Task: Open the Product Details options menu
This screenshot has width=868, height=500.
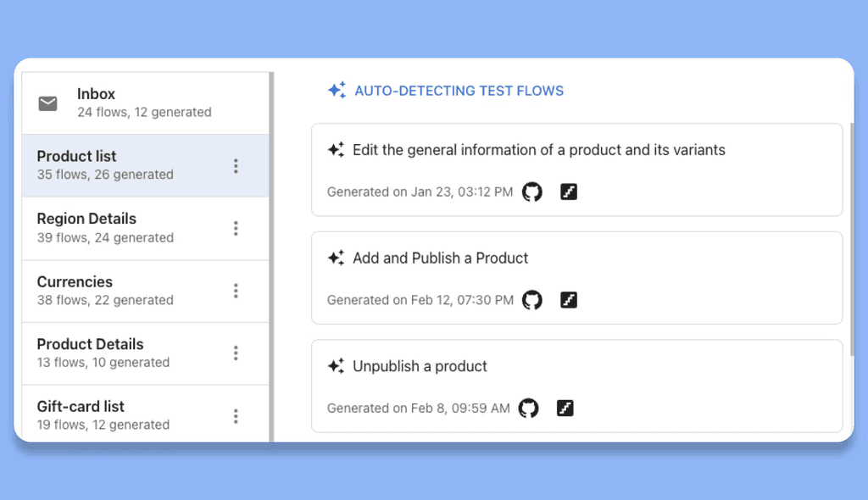Action: click(236, 353)
